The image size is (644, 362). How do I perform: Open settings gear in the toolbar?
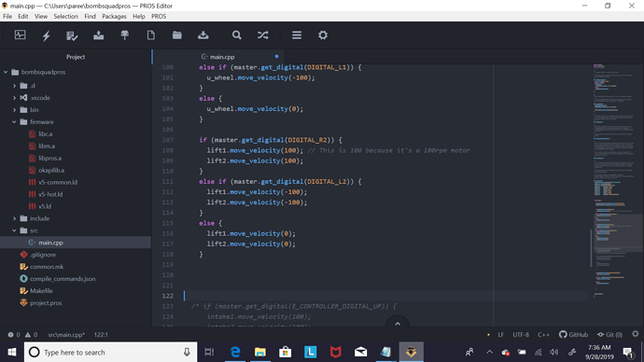[323, 35]
